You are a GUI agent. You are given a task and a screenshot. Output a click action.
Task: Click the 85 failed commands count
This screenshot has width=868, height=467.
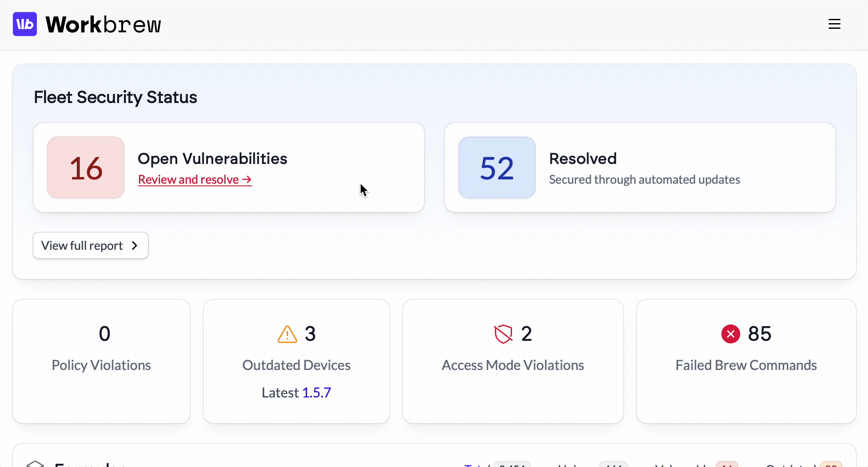[759, 334]
